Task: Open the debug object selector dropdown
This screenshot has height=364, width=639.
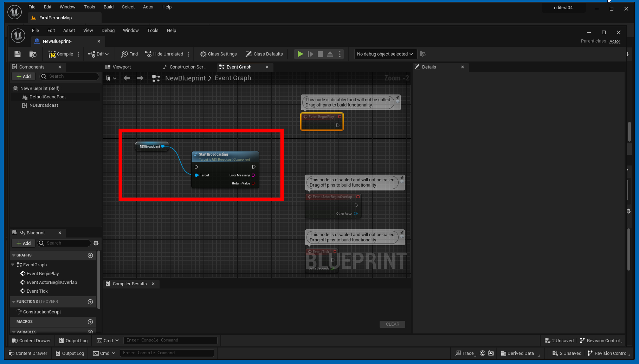Action: (x=385, y=54)
